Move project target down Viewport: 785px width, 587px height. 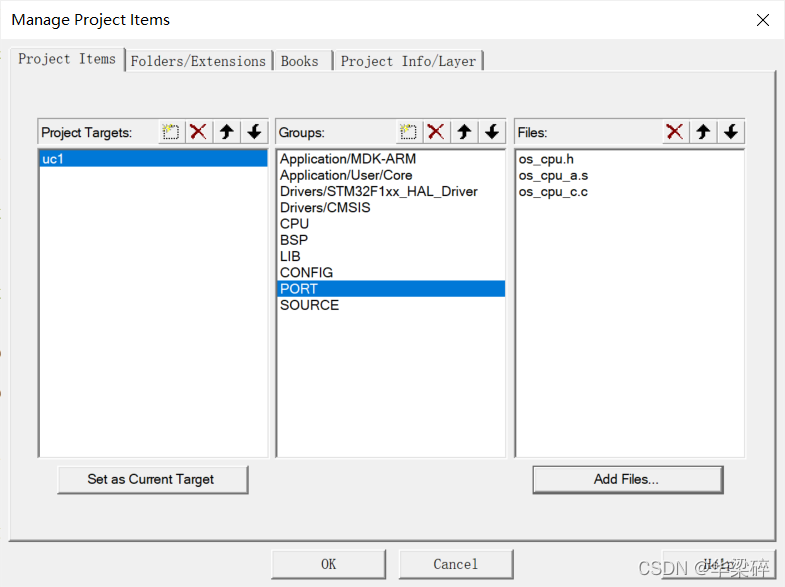[254, 132]
